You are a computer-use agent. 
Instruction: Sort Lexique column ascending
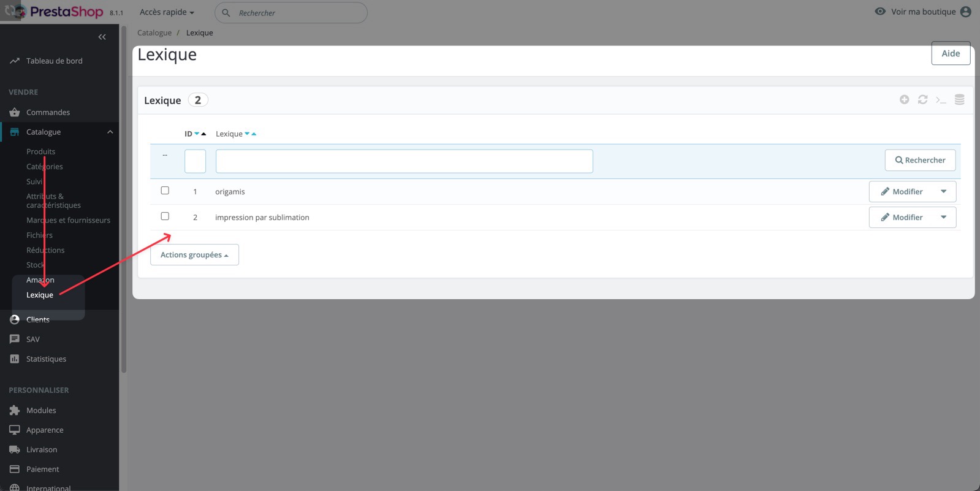(254, 134)
